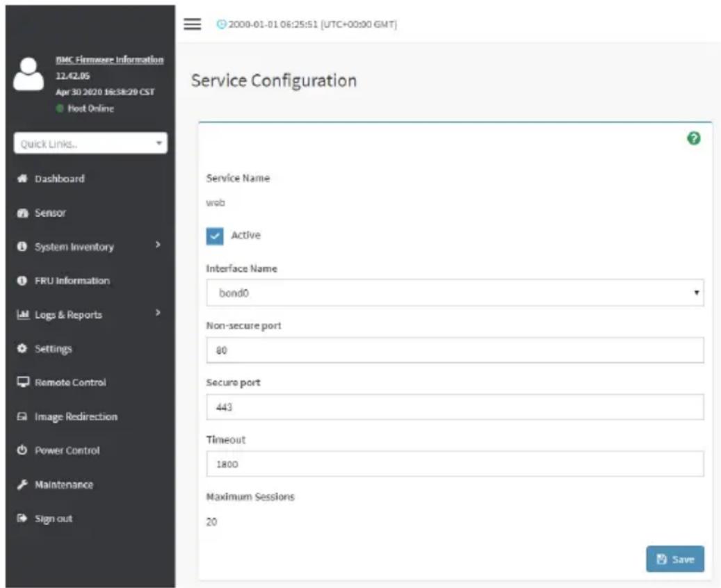
Task: Expand the Logs & Reports chevron
Action: click(159, 313)
